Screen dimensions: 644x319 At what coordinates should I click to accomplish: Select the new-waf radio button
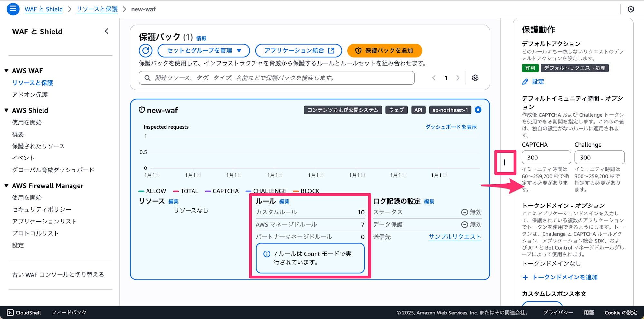[x=478, y=110]
